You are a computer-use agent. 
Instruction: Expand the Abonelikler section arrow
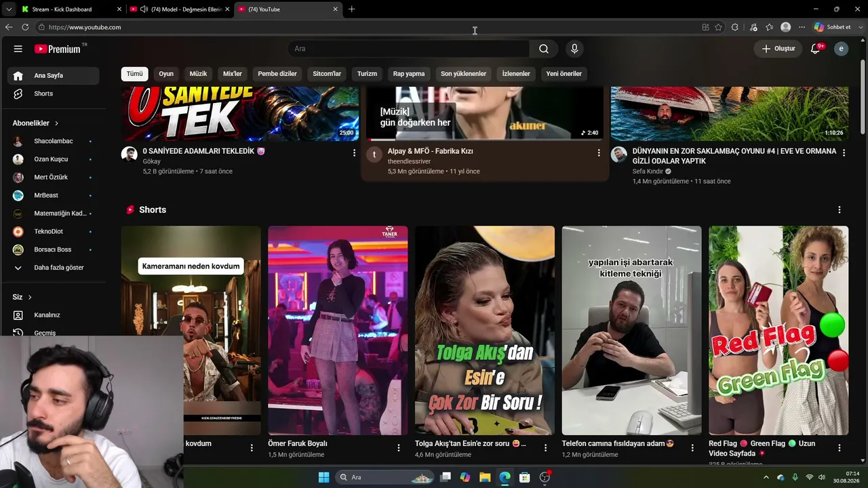click(56, 123)
